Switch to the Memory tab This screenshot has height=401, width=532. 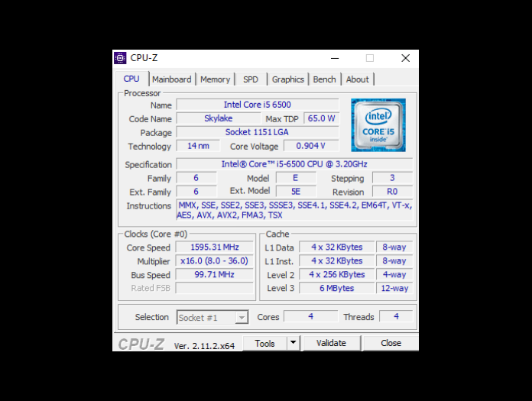pos(215,79)
